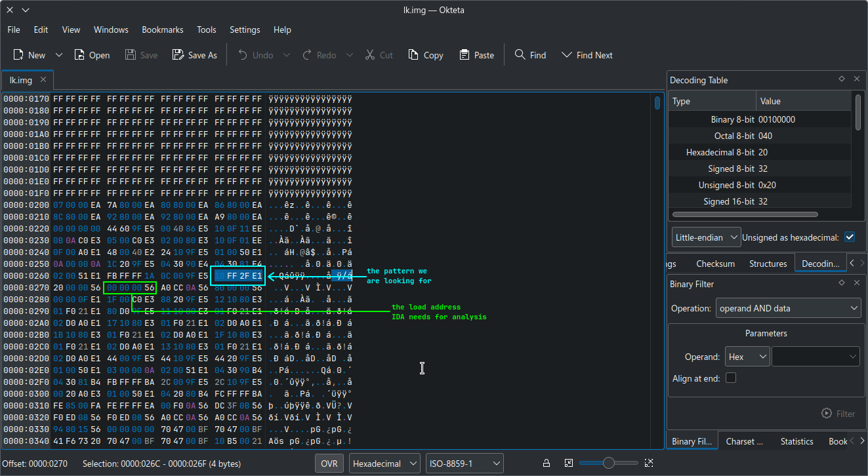Screen dimensions: 868x476
Task: Close the lk.img document tab
Action: [43, 80]
